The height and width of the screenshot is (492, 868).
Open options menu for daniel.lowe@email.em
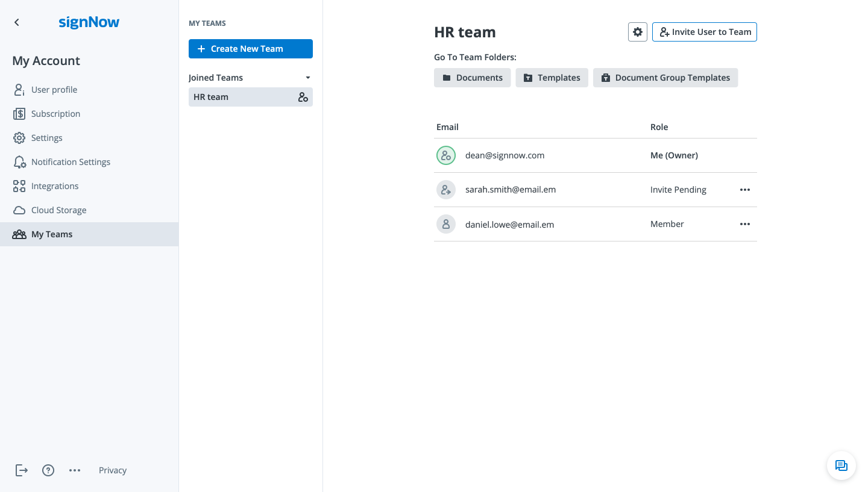point(745,224)
